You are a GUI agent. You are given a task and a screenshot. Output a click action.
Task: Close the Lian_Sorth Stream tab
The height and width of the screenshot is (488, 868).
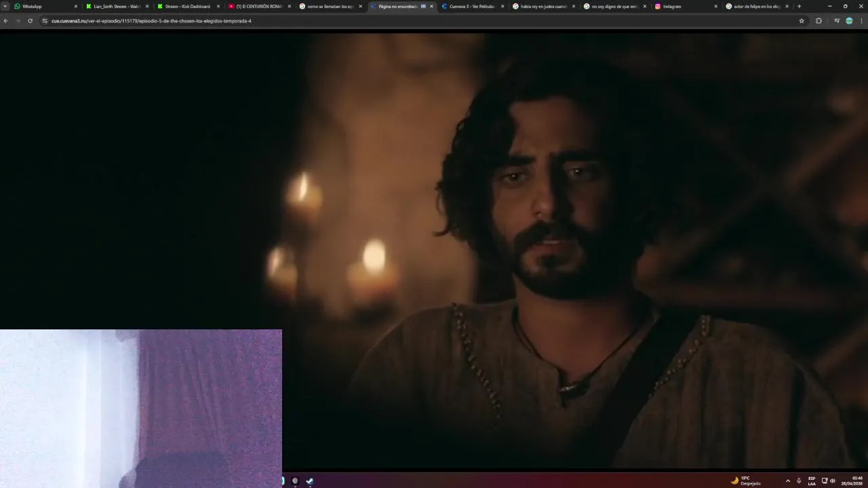pyautogui.click(x=147, y=6)
